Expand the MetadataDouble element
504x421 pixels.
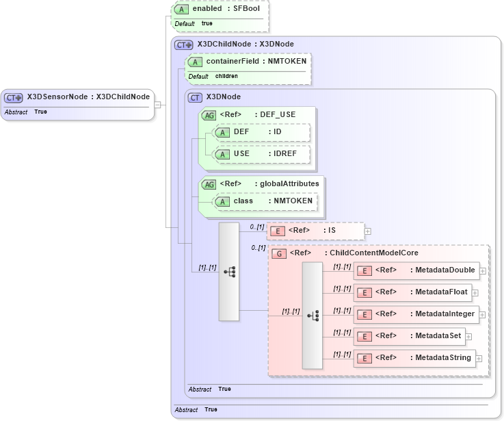coord(483,271)
